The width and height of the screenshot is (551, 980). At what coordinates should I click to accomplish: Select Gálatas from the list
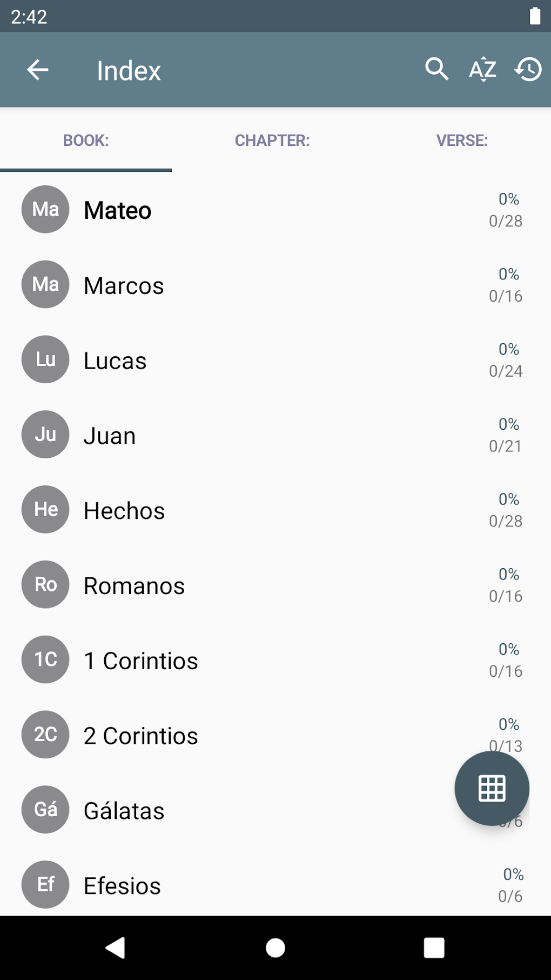tap(124, 811)
